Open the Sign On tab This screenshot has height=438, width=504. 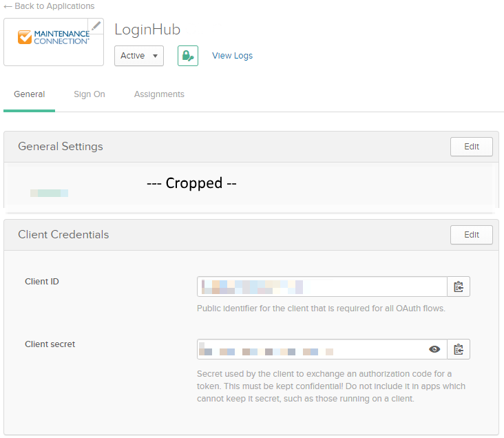pos(90,94)
